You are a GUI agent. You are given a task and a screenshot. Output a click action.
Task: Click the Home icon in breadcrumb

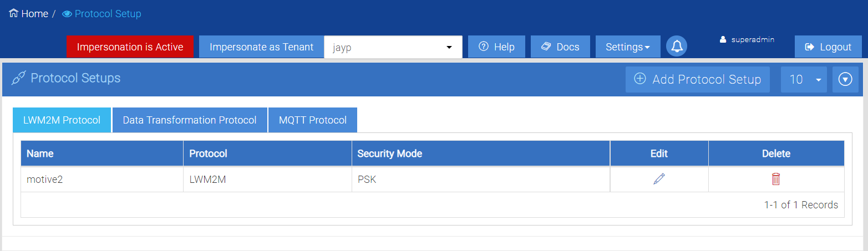tap(14, 13)
